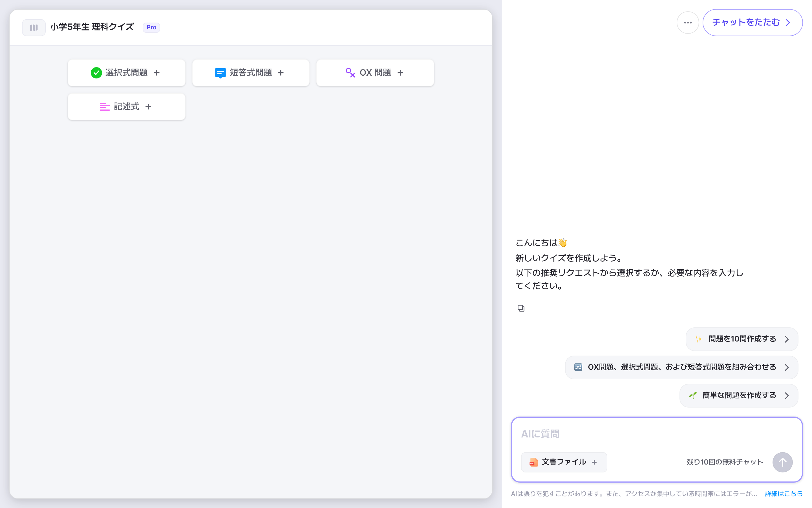Add a 短答式問題 question
Viewport: 812px width, 508px height.
click(x=251, y=73)
